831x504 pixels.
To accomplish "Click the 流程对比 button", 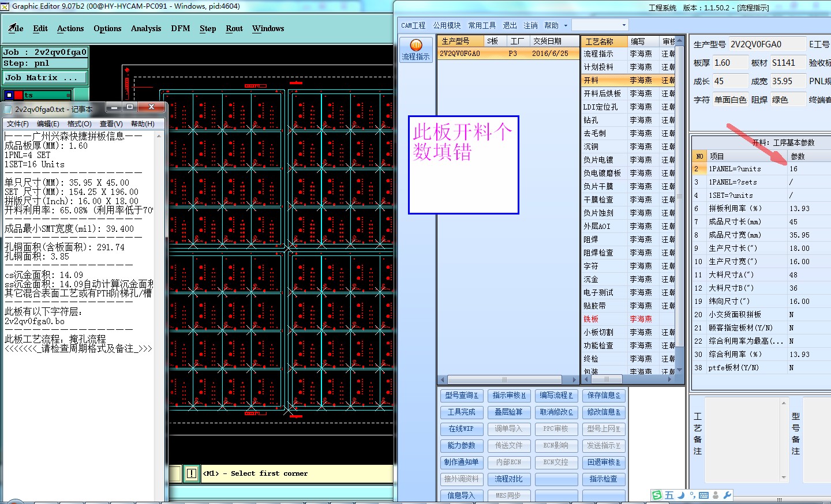I will [509, 479].
